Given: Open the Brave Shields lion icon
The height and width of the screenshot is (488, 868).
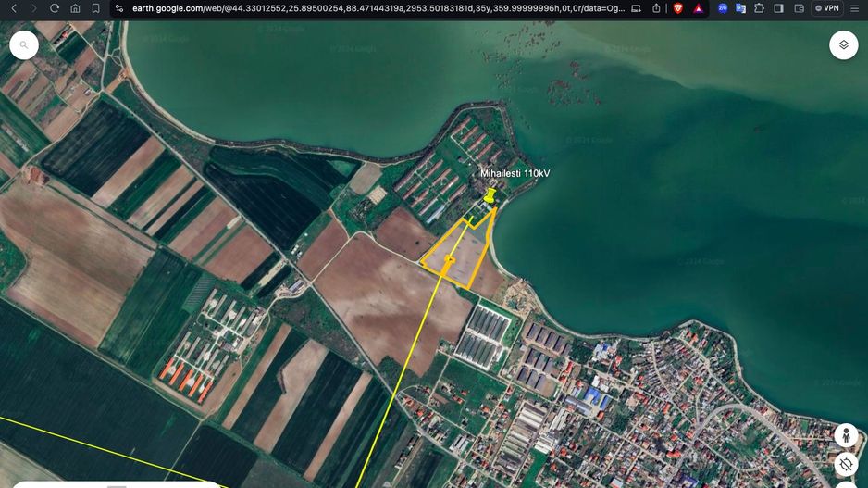Looking at the screenshot, I should (x=677, y=8).
